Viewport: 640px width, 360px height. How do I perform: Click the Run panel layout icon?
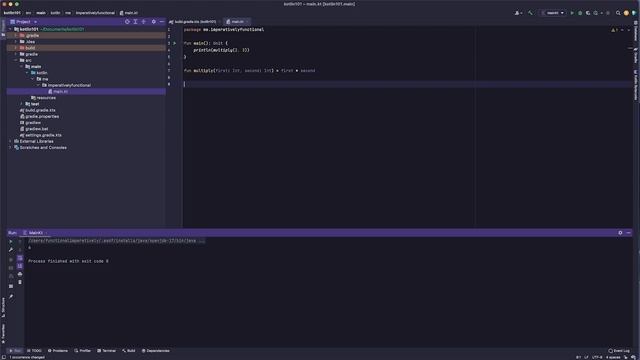tap(11, 286)
